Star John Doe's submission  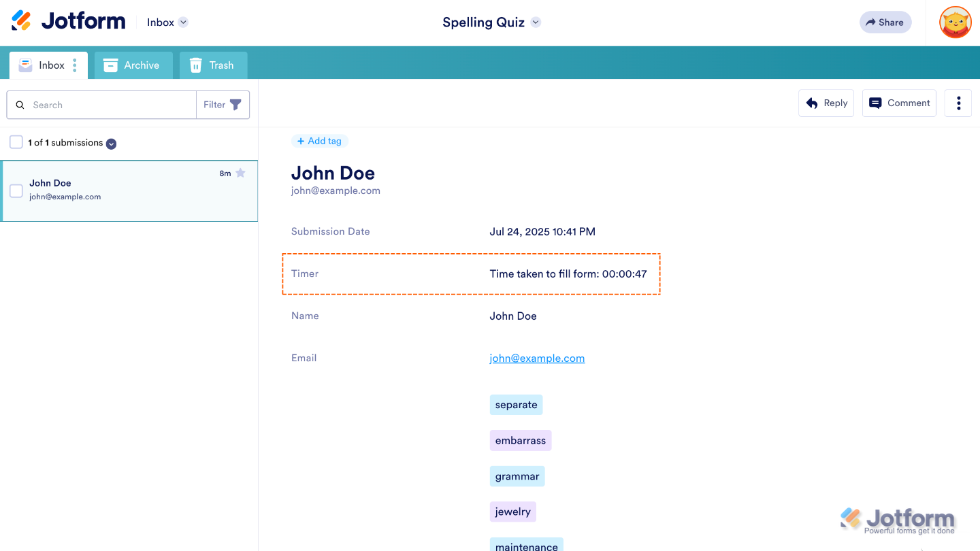242,173
